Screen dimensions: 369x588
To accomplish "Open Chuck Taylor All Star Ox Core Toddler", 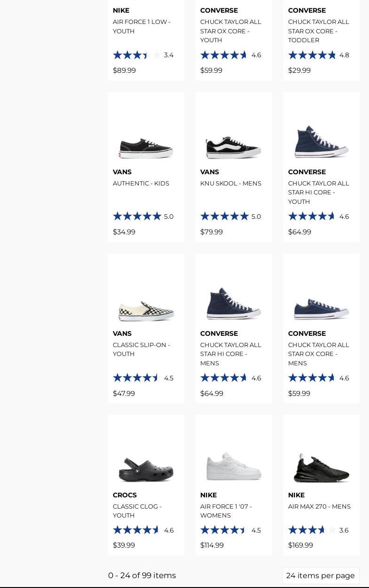I will [319, 31].
